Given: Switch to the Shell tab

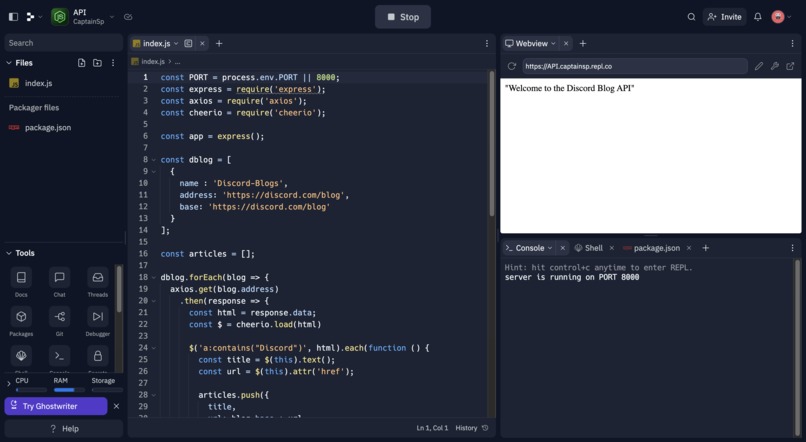Looking at the screenshot, I should pyautogui.click(x=589, y=248).
